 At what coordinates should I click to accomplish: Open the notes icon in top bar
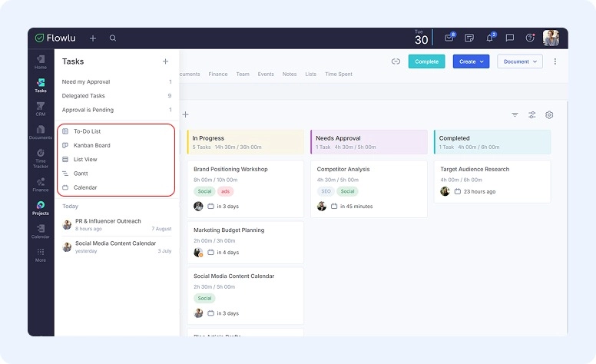point(469,38)
